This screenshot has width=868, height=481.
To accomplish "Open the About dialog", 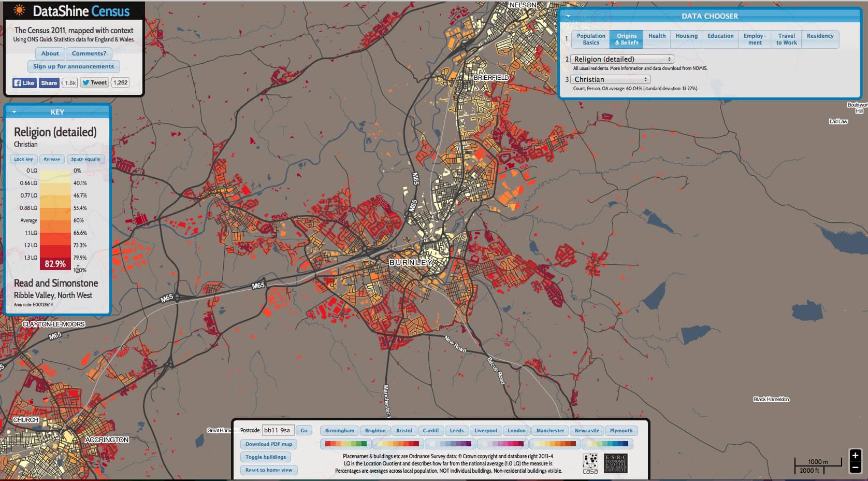I will click(50, 53).
